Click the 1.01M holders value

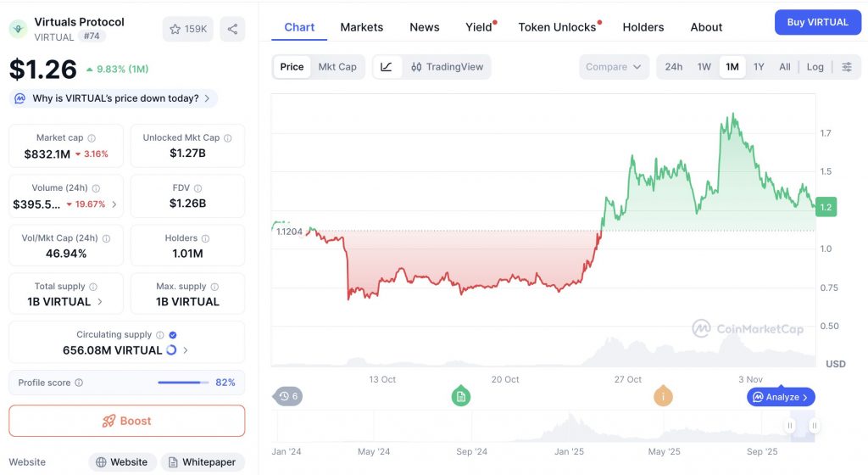[x=187, y=254]
